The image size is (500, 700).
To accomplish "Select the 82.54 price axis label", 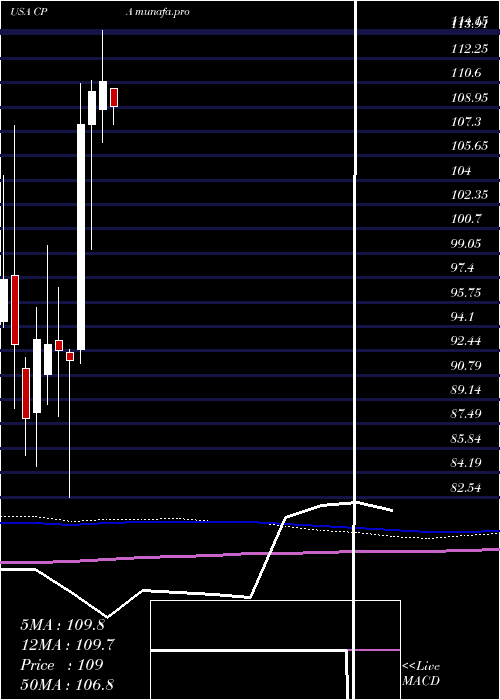I will [x=466, y=488].
